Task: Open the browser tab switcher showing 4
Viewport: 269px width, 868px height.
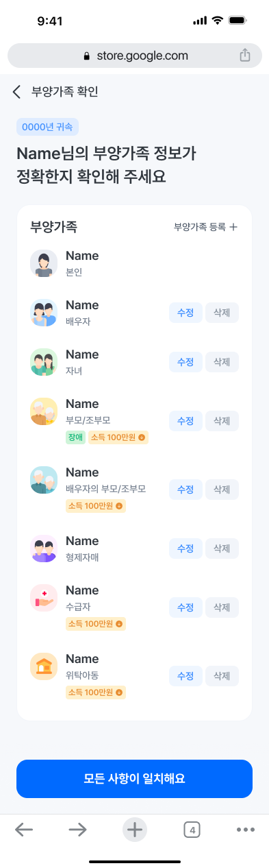Action: (192, 830)
